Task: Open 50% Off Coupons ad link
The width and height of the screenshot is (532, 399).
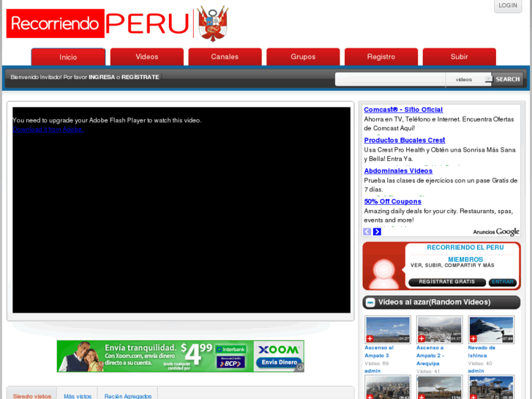Action: pos(392,201)
